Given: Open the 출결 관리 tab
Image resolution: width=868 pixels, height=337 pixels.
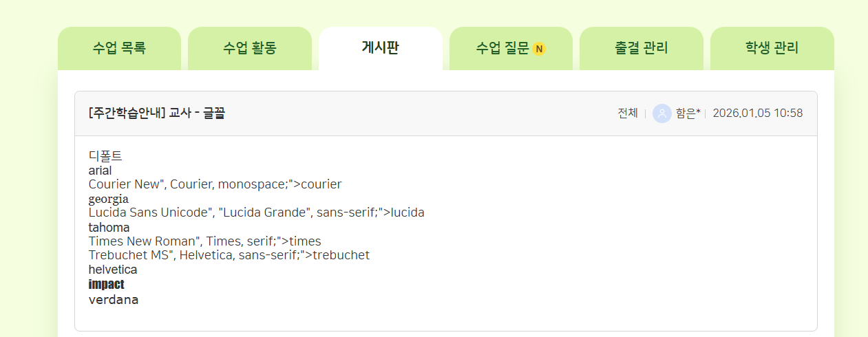Looking at the screenshot, I should click(x=641, y=48).
